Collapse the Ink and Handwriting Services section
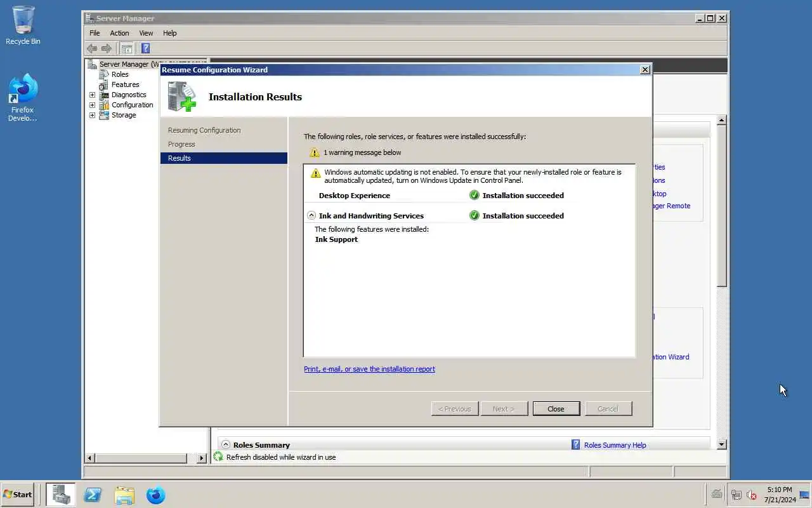812x508 pixels. point(311,215)
